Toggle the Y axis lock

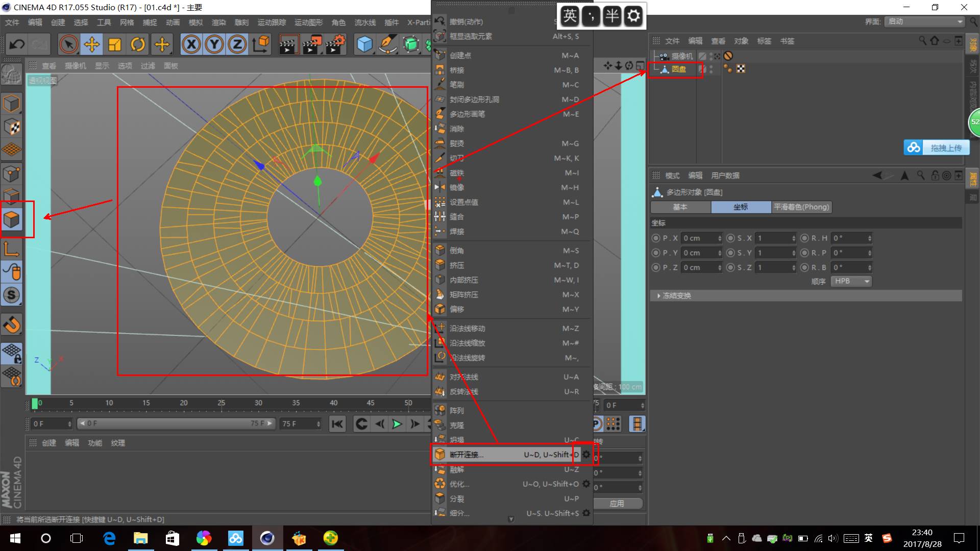(214, 44)
